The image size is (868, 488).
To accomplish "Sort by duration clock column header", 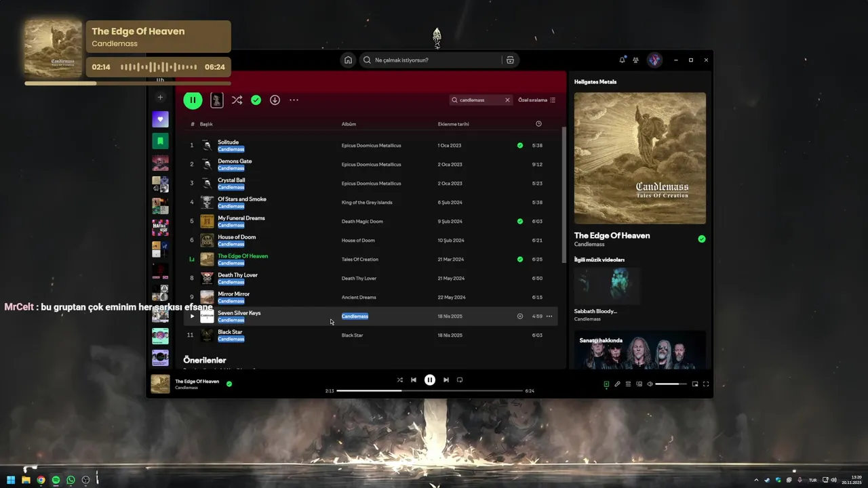I will [538, 123].
